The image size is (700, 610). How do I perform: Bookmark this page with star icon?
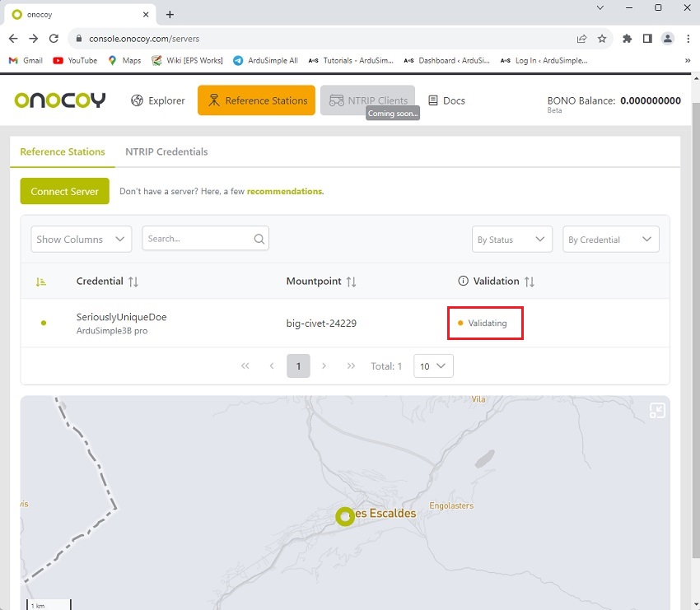pos(602,39)
